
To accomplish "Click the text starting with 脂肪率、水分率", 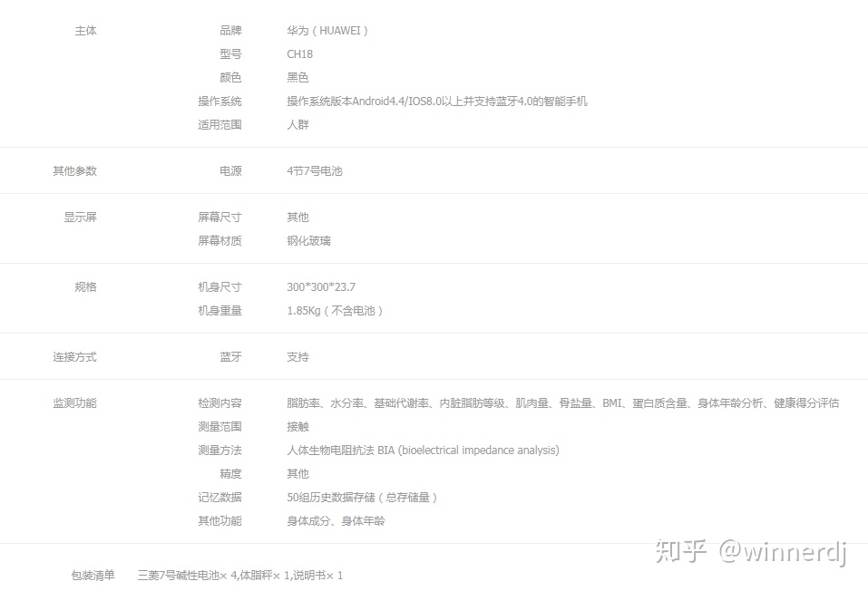I will pyautogui.click(x=563, y=403).
